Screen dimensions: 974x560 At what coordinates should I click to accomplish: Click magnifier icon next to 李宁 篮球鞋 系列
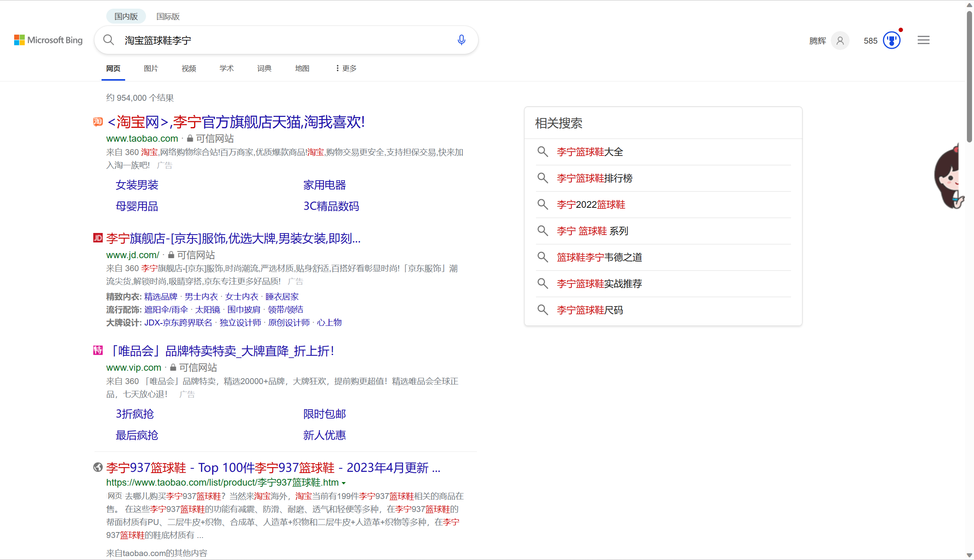tap(543, 231)
